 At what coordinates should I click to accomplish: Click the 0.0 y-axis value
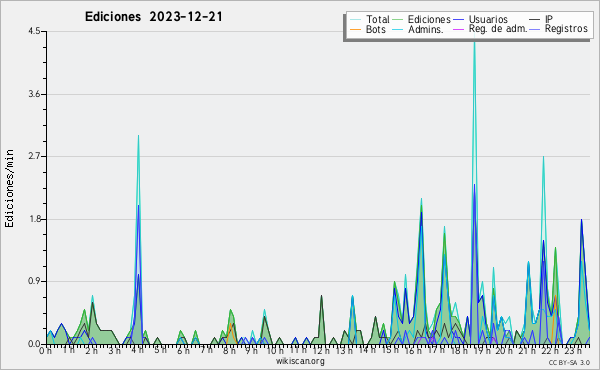(x=34, y=344)
